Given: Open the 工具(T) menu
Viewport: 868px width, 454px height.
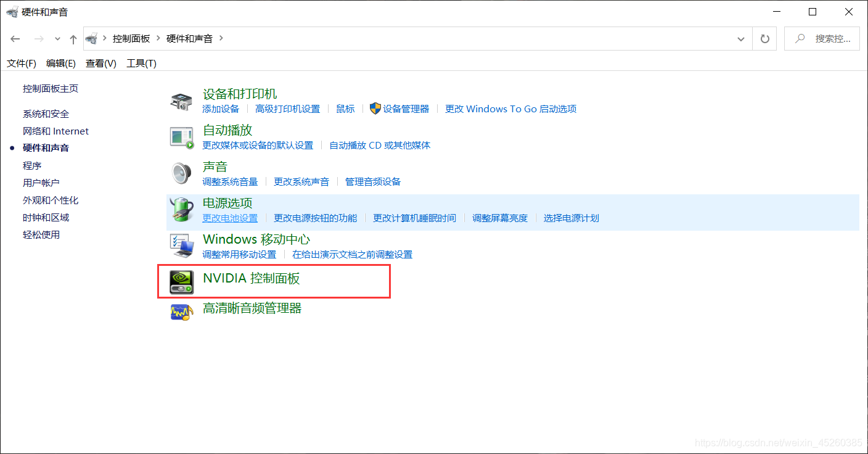Looking at the screenshot, I should (142, 64).
